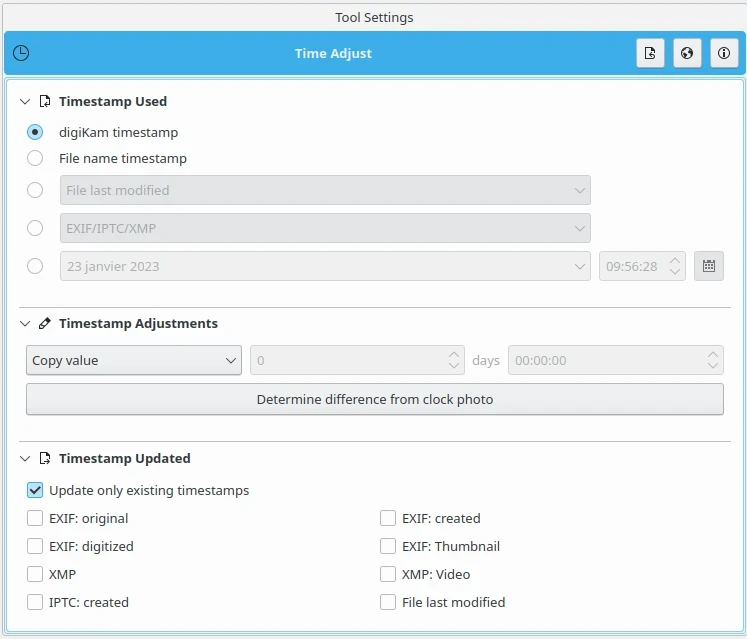Image resolution: width=747 pixels, height=639 pixels.
Task: Click Determine difference from clock photo
Action: click(374, 399)
